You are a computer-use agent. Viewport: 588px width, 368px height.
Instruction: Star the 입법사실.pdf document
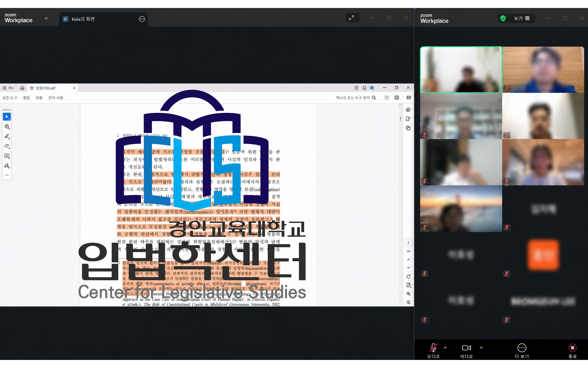pos(32,88)
